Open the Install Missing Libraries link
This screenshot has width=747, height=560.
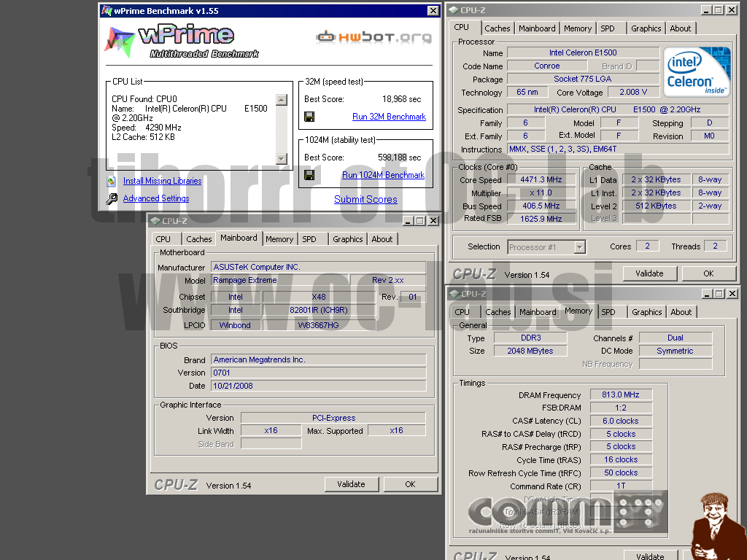[x=162, y=181]
